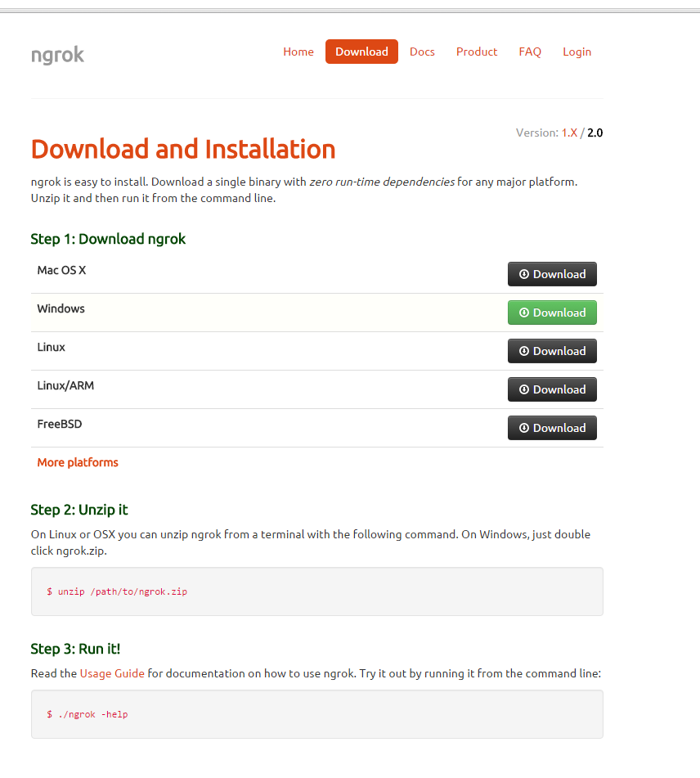
Task: Download ngrok for Mac OS X
Action: point(552,274)
